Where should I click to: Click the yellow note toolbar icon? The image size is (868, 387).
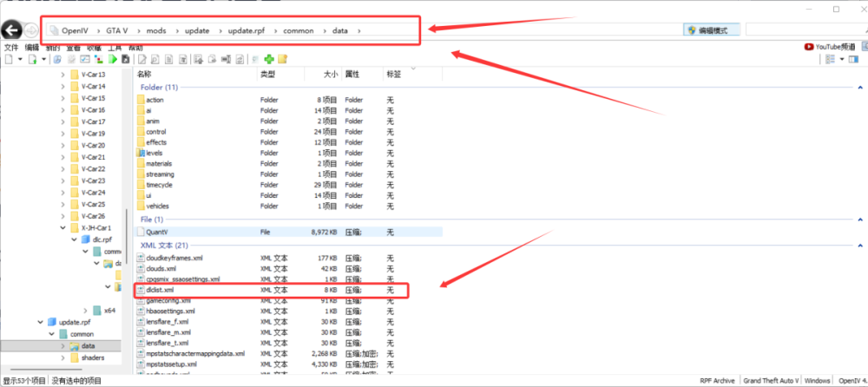tap(283, 59)
